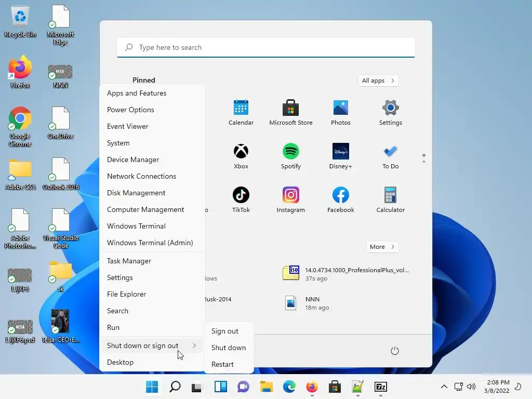Image resolution: width=532 pixels, height=399 pixels.
Task: Select the Outlook 2016 desktop icon
Action: click(61, 174)
